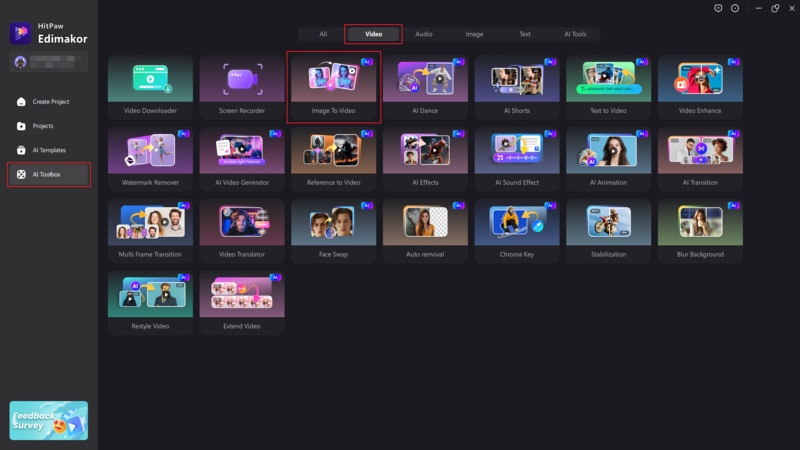Open the Chroma Key tool
Image resolution: width=800 pixels, height=450 pixels.
[x=517, y=231]
